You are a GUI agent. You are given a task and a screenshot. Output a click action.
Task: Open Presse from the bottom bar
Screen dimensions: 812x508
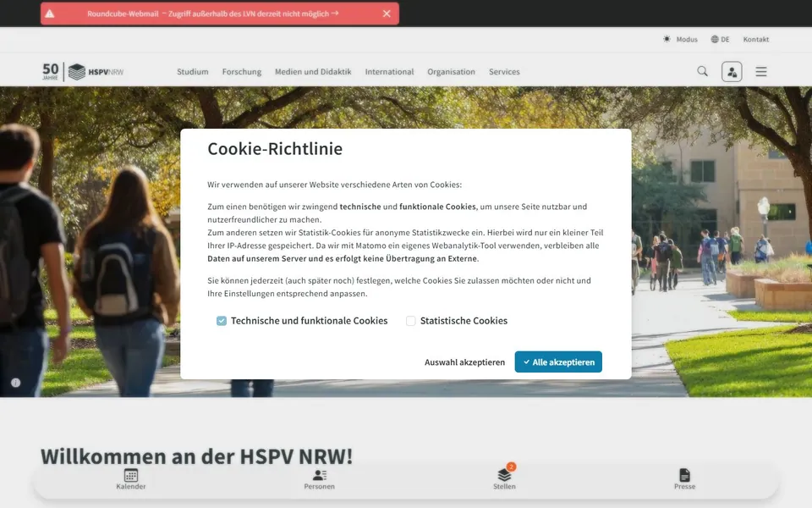pyautogui.click(x=684, y=479)
